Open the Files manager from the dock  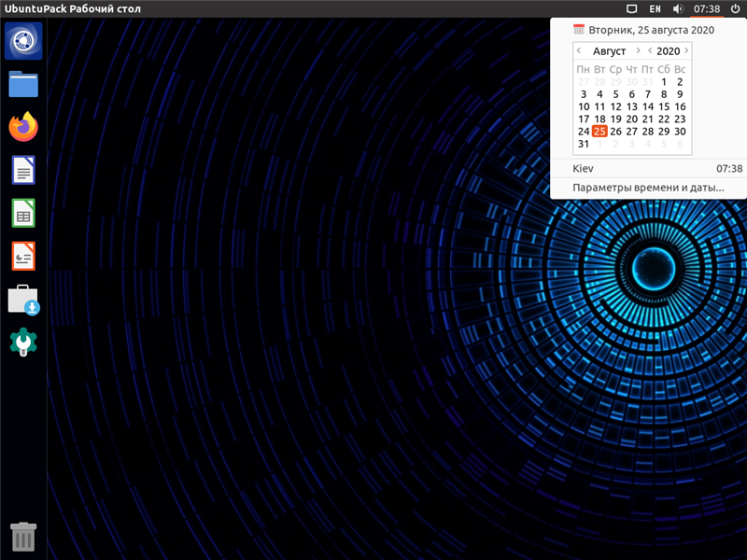23,84
